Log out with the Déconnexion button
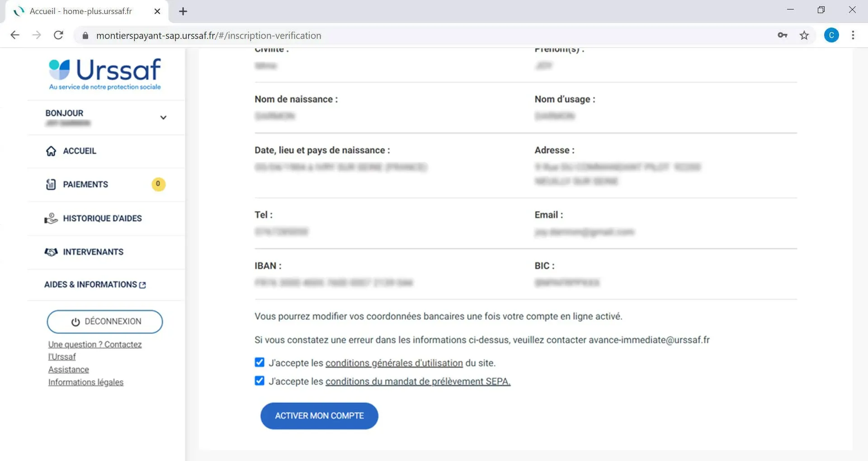 pyautogui.click(x=105, y=322)
